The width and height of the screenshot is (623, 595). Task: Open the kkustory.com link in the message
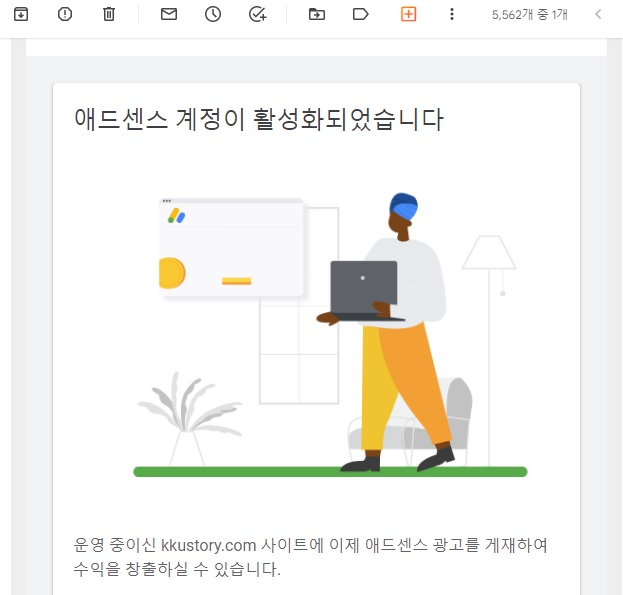pos(208,545)
